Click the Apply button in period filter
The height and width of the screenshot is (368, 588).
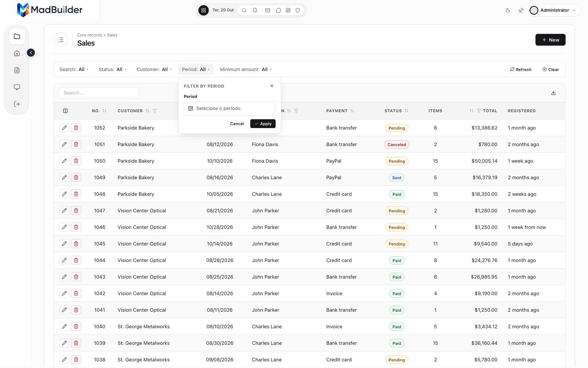pos(263,124)
